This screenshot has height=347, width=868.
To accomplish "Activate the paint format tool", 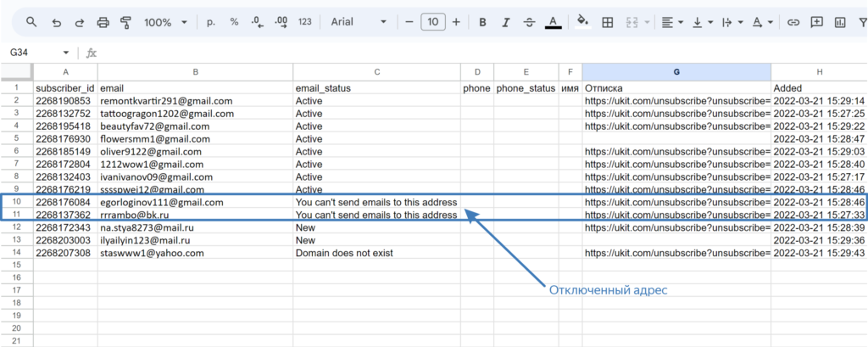I will coord(126,22).
